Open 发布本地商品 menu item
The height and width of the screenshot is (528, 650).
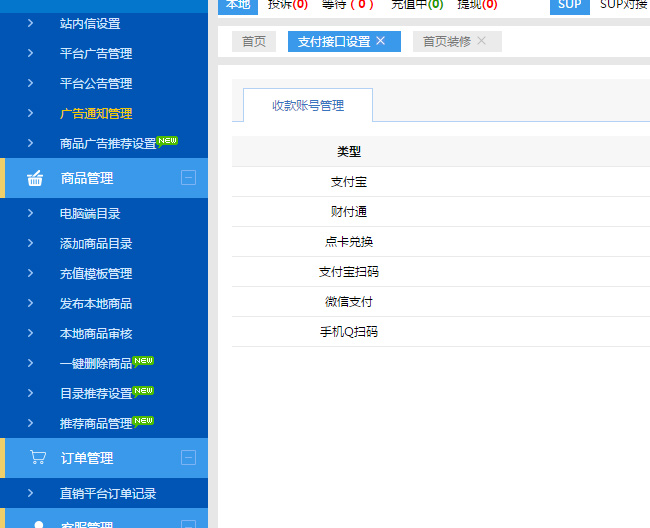pos(96,304)
